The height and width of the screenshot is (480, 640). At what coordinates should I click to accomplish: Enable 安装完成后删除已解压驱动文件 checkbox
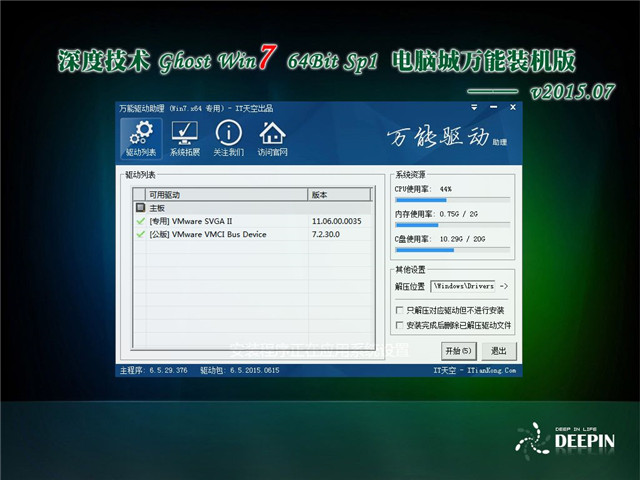pos(400,325)
